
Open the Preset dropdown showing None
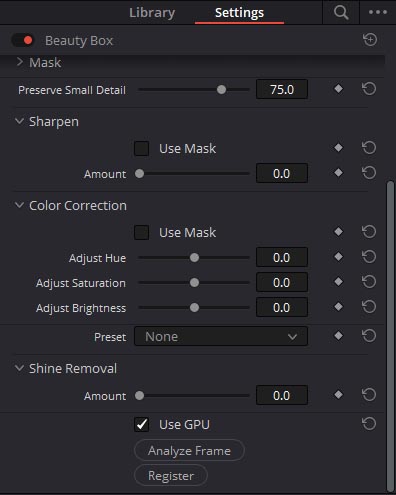[x=221, y=336]
